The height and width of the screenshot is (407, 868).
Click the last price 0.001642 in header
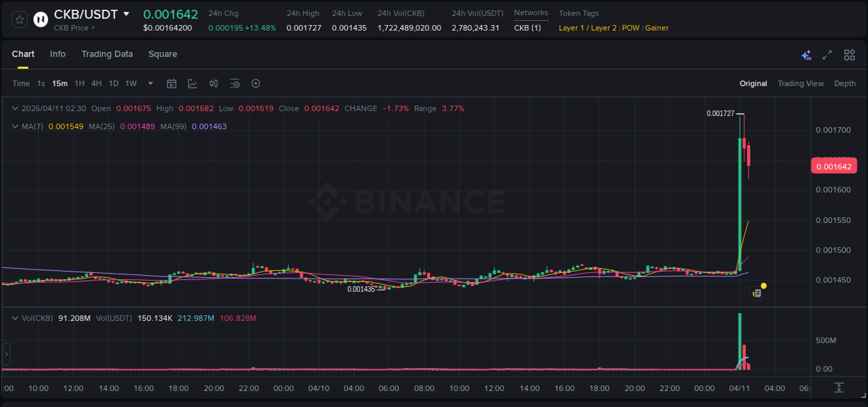tap(171, 14)
